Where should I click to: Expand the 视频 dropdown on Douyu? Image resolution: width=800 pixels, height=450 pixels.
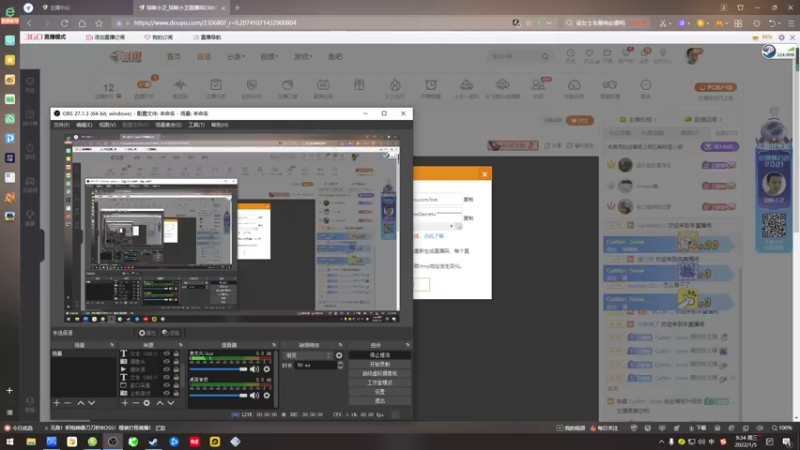click(269, 57)
